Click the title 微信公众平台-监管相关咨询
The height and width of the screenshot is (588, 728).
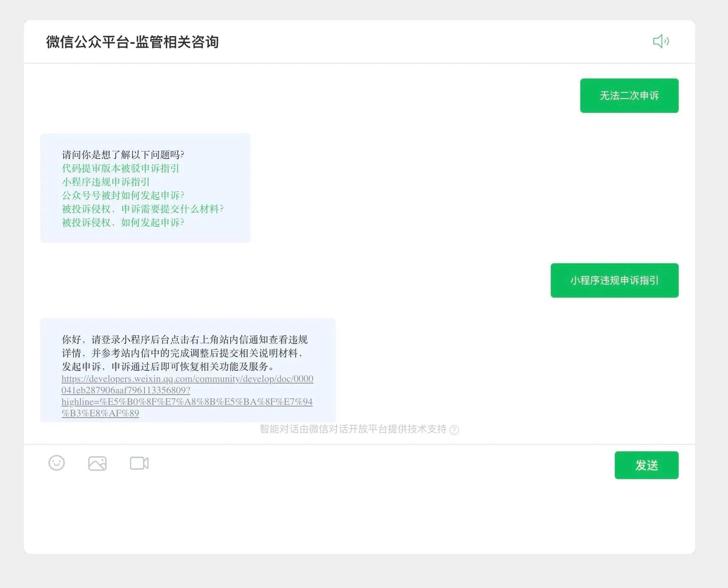tap(132, 42)
